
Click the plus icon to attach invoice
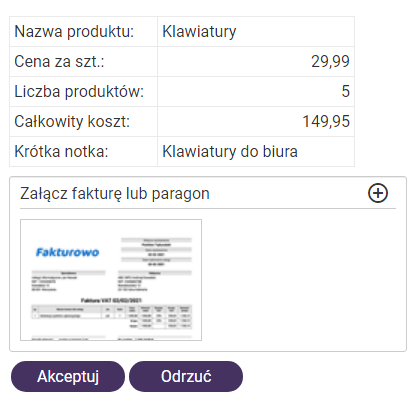point(378,193)
